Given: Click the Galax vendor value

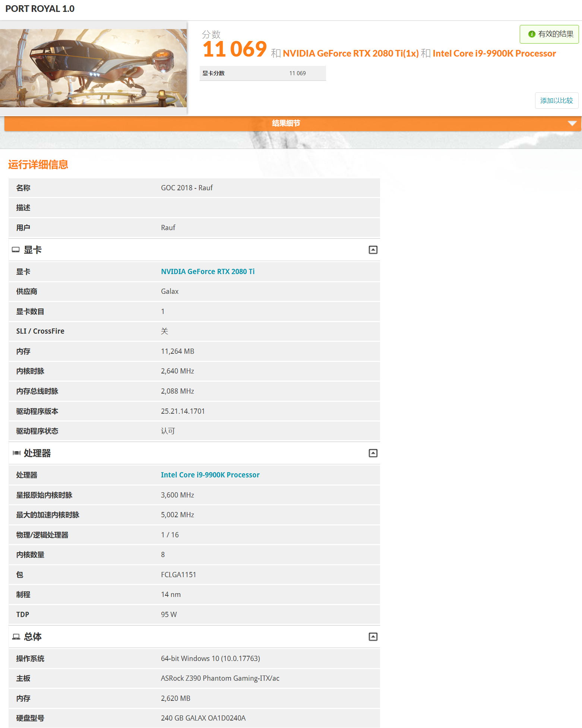Looking at the screenshot, I should [x=170, y=292].
